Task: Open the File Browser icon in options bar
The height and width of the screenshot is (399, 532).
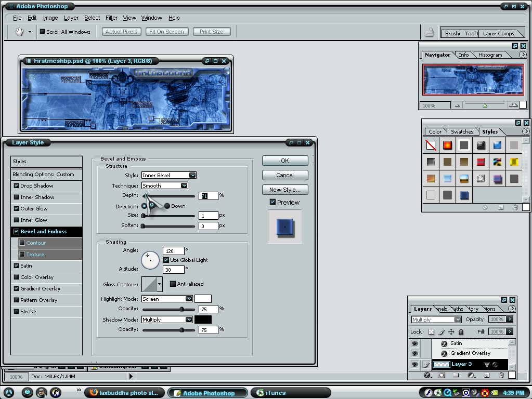Action: click(x=430, y=32)
